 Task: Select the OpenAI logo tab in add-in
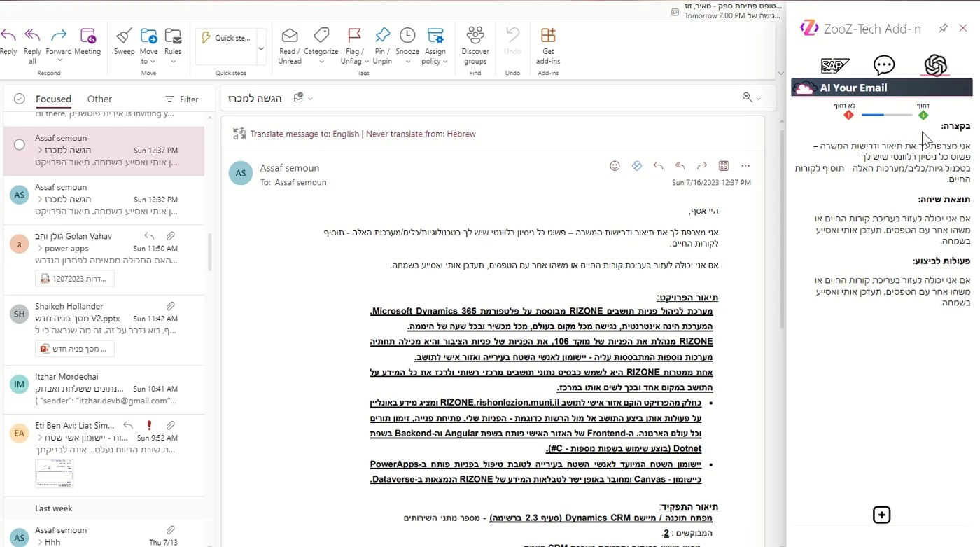click(x=935, y=66)
